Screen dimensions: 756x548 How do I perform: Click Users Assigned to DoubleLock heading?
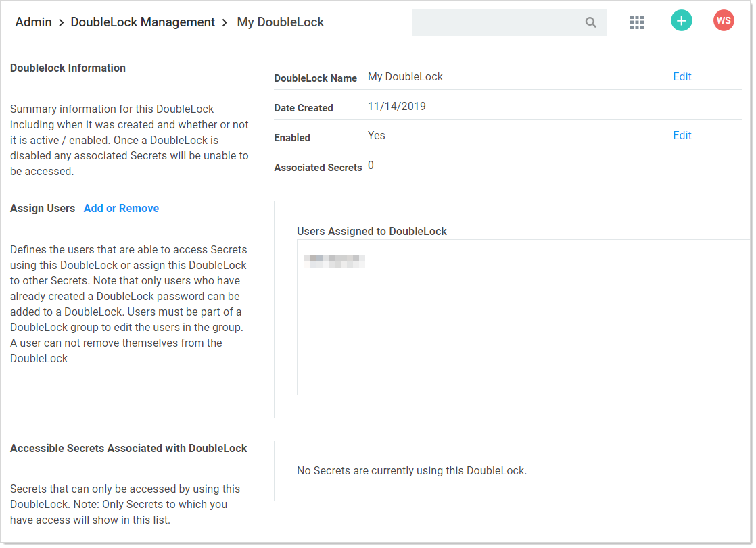coord(372,231)
